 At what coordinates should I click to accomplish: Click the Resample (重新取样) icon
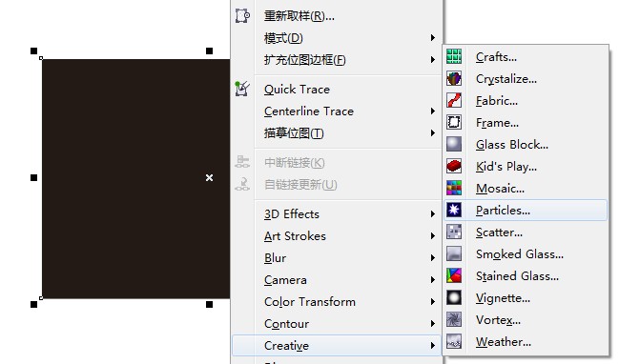pos(242,16)
